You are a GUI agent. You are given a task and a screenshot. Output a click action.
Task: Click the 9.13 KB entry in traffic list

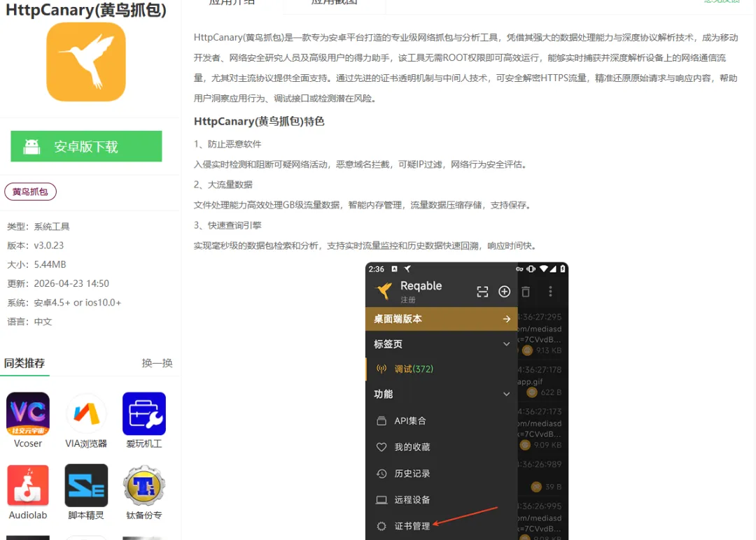(540, 334)
